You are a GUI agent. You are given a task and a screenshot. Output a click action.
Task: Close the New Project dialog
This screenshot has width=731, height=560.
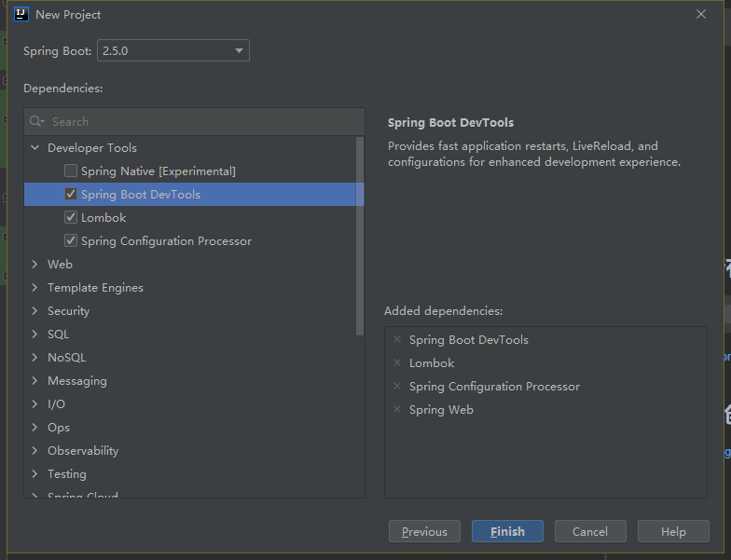(701, 14)
